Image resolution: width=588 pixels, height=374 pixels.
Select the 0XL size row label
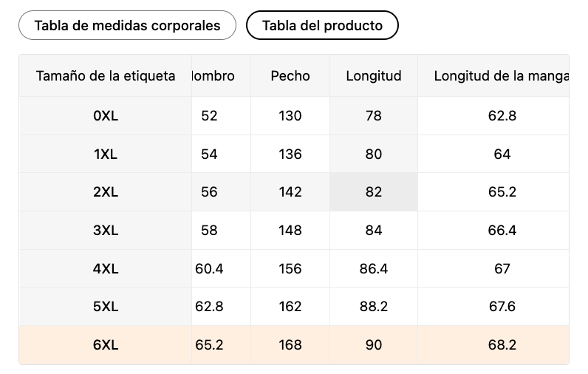point(106,116)
